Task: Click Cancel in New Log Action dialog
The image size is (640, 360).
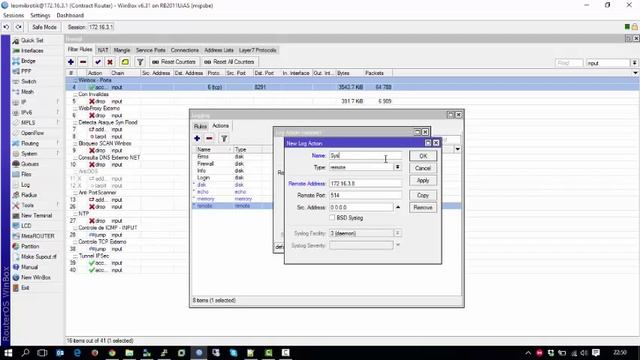Action: [423, 168]
